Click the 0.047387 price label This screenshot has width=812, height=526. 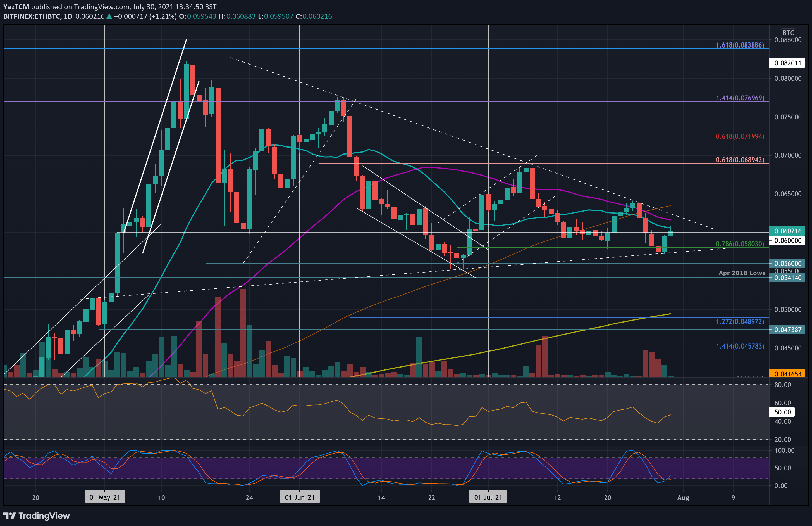point(787,330)
